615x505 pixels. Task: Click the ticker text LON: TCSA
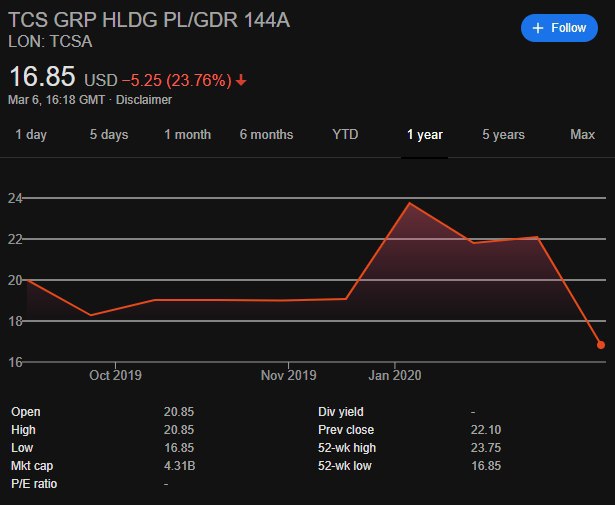point(50,42)
